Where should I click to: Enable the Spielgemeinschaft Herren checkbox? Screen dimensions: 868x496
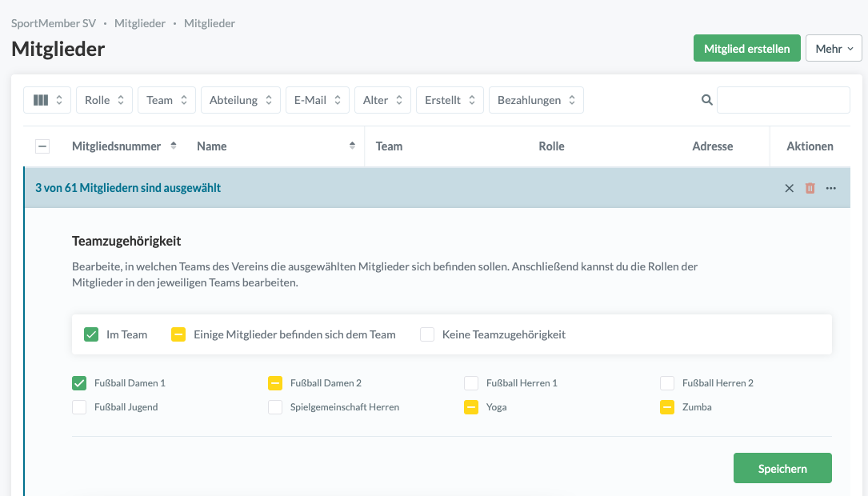click(275, 407)
